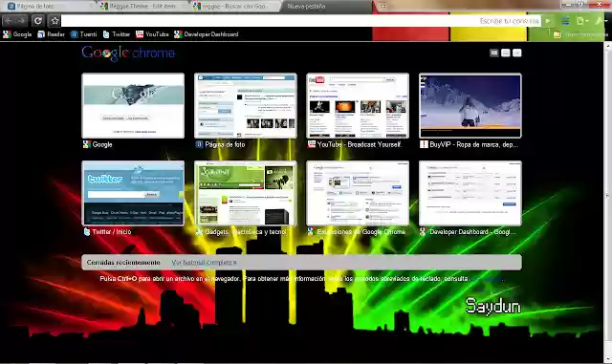
Task: Click the Cerradas recientemente label
Action: pyautogui.click(x=123, y=263)
